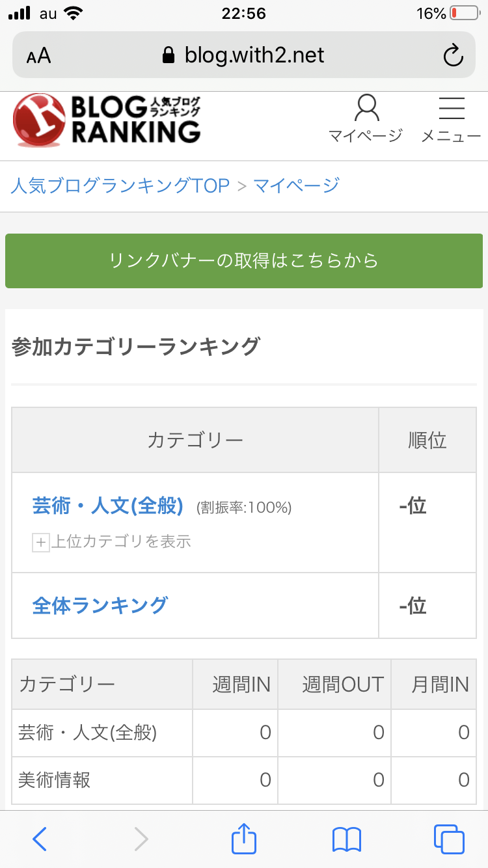Screen dimensions: 488x868
Task: Tap the 美術情報 table row label
Action: tap(55, 780)
